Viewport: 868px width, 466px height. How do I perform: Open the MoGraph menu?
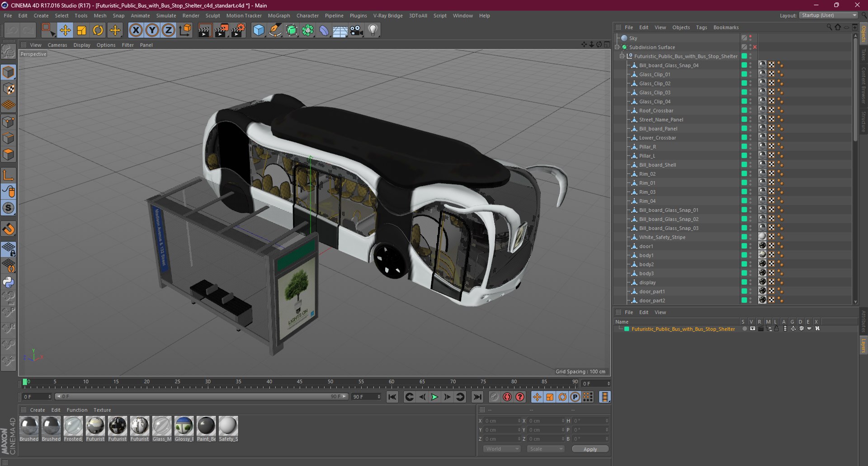click(278, 15)
